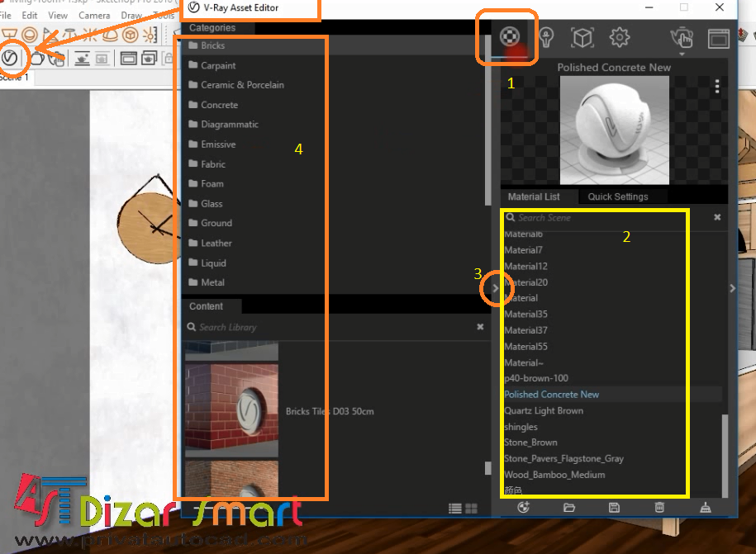Click the delete material trash icon
This screenshot has height=554, width=756.
[659, 507]
